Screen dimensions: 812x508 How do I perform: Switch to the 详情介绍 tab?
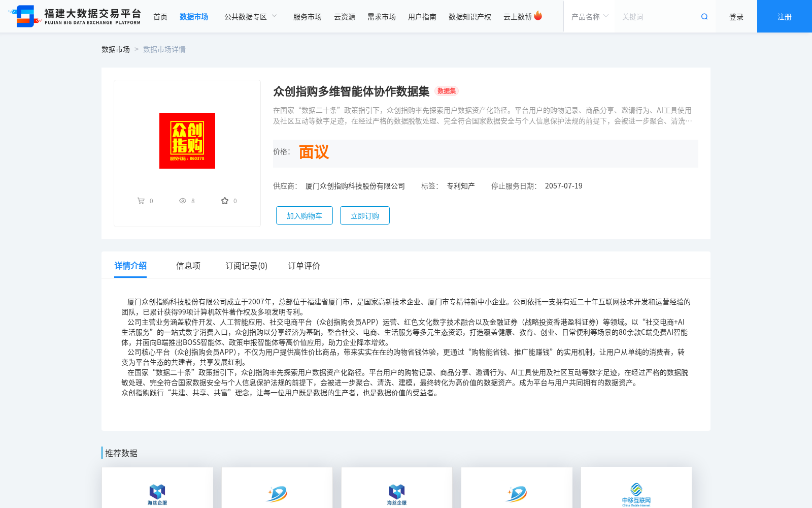click(130, 266)
